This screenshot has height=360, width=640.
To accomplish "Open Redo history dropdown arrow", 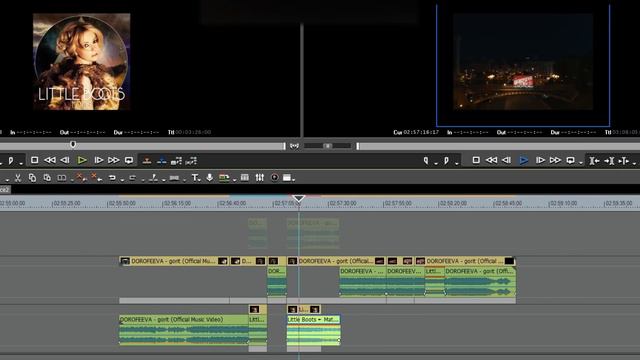I will [x=143, y=180].
